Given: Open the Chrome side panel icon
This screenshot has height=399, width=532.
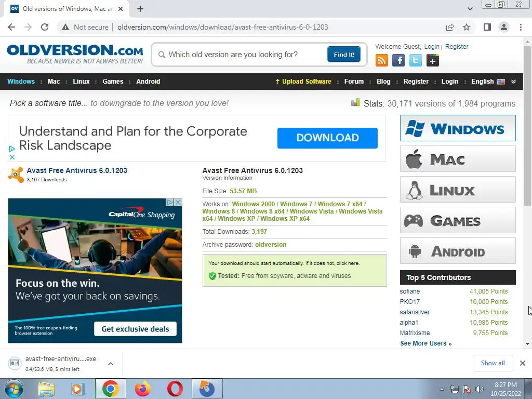Looking at the screenshot, I should pos(487,27).
